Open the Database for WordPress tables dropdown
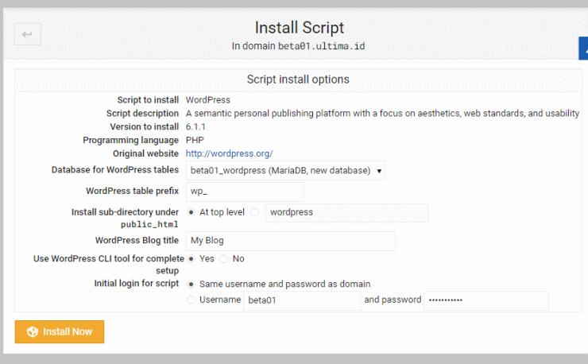 pos(285,171)
